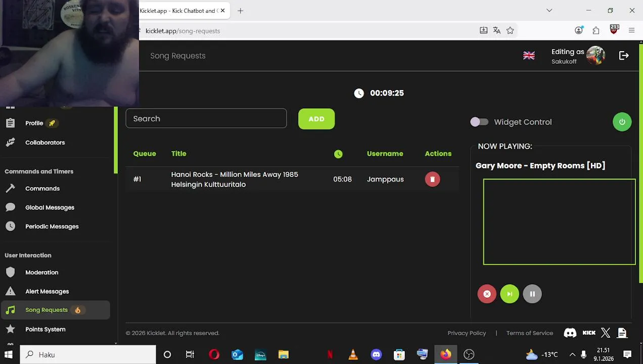Click the Title column header
Viewport: 643px width, 364px height.
179,154
